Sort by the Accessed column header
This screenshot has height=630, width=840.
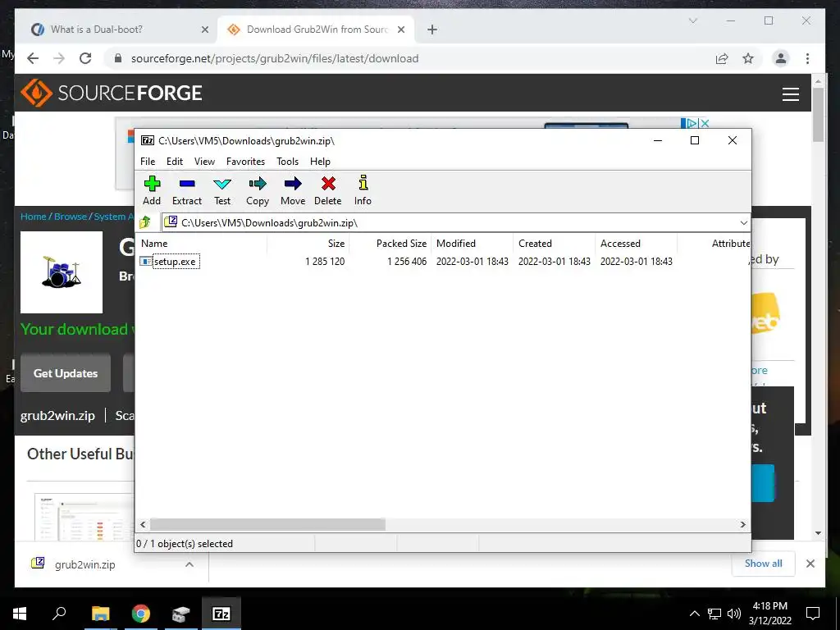point(637,243)
